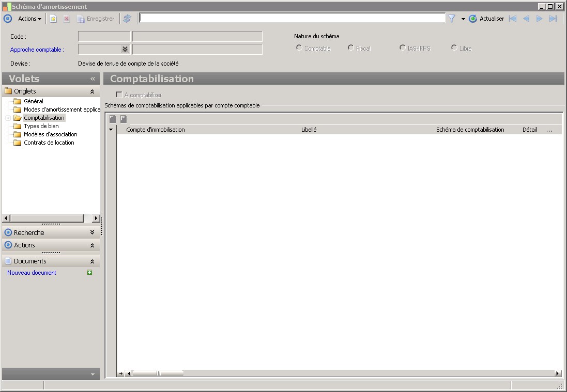The image size is (567, 392).
Task: Toggle the A comptabiliser checkbox
Action: tap(119, 95)
